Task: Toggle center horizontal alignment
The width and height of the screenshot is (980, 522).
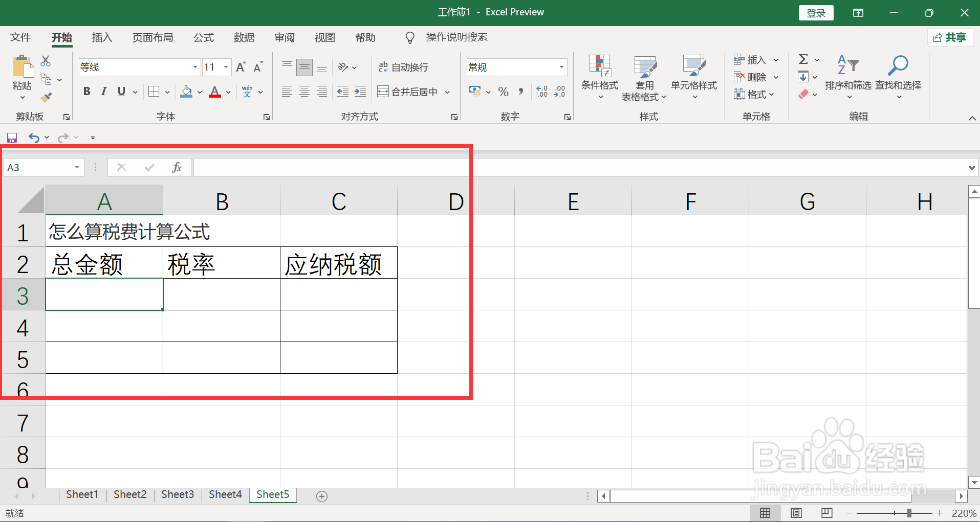Action: (x=304, y=92)
